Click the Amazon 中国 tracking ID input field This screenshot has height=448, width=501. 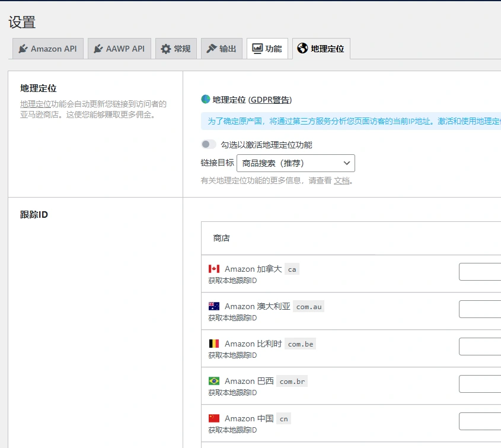[x=481, y=421]
